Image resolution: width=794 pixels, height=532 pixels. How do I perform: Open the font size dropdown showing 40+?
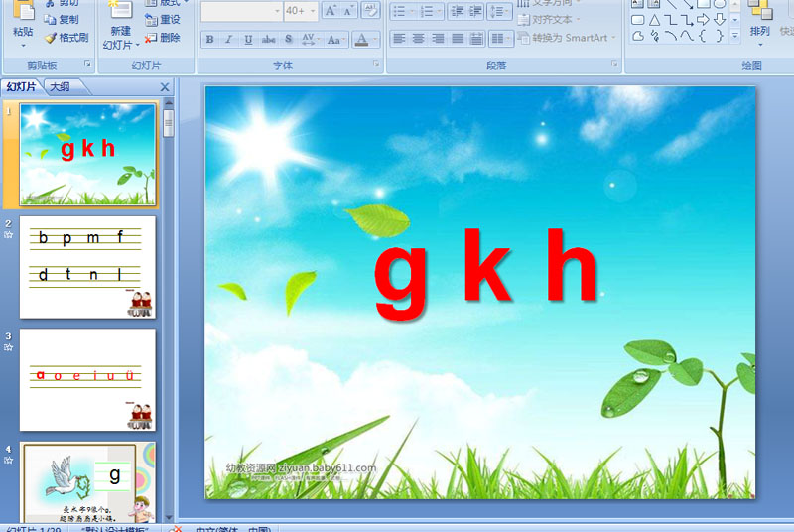pos(301,11)
